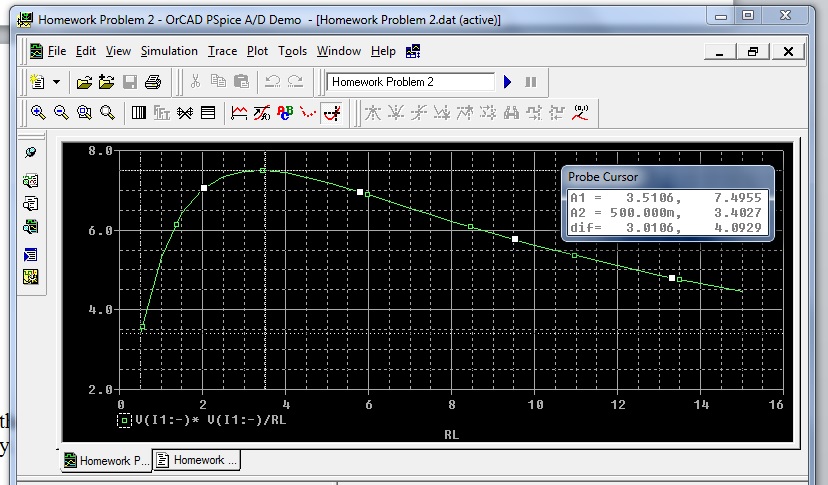Click the Paste clipboard icon
The image size is (828, 485).
[241, 81]
